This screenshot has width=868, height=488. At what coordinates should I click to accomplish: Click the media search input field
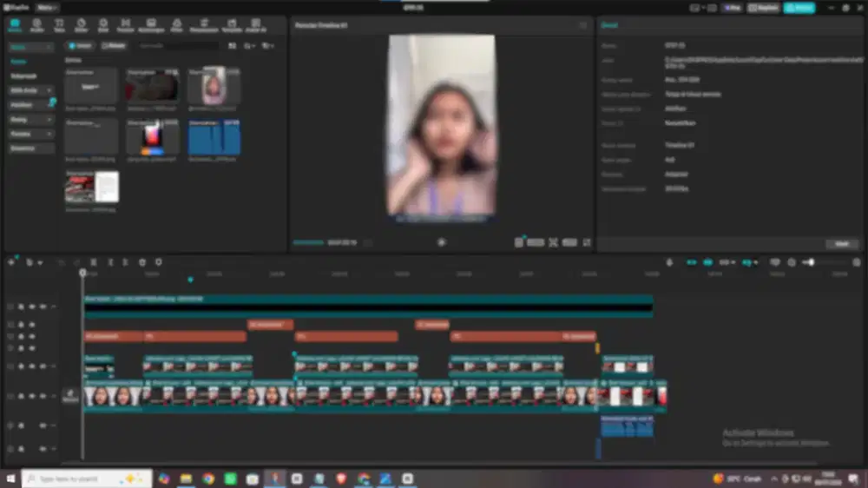(x=177, y=46)
